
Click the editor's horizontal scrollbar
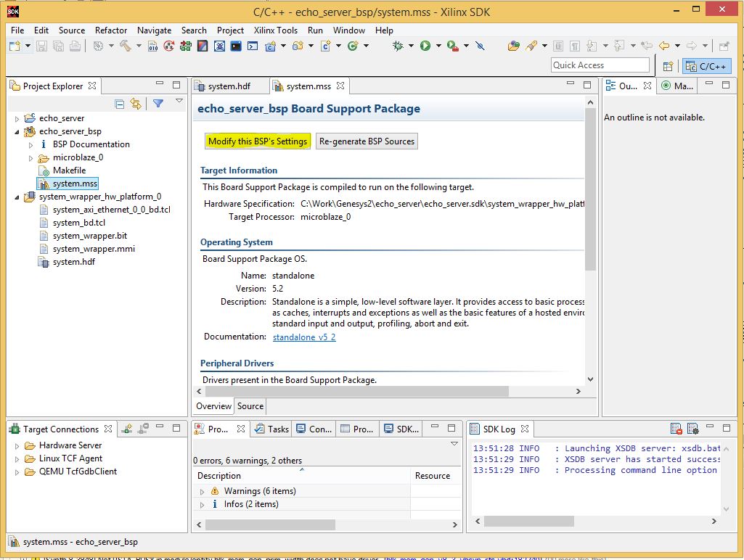[x=357, y=392]
